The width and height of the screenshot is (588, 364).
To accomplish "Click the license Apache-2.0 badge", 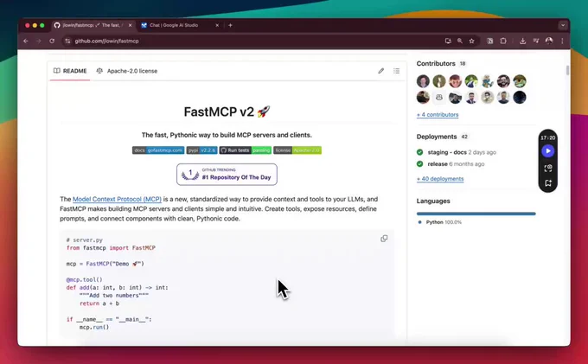I will pyautogui.click(x=297, y=150).
